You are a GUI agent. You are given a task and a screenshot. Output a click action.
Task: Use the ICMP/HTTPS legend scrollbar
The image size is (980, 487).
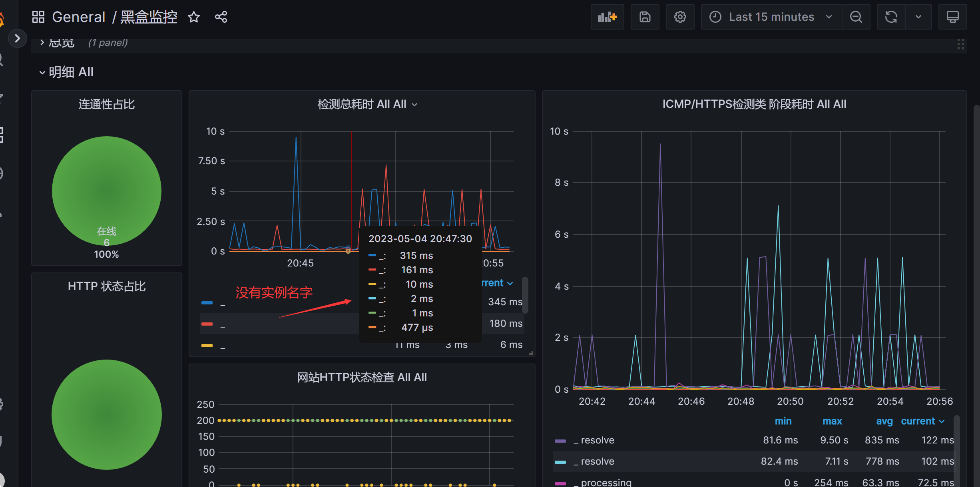click(956, 451)
